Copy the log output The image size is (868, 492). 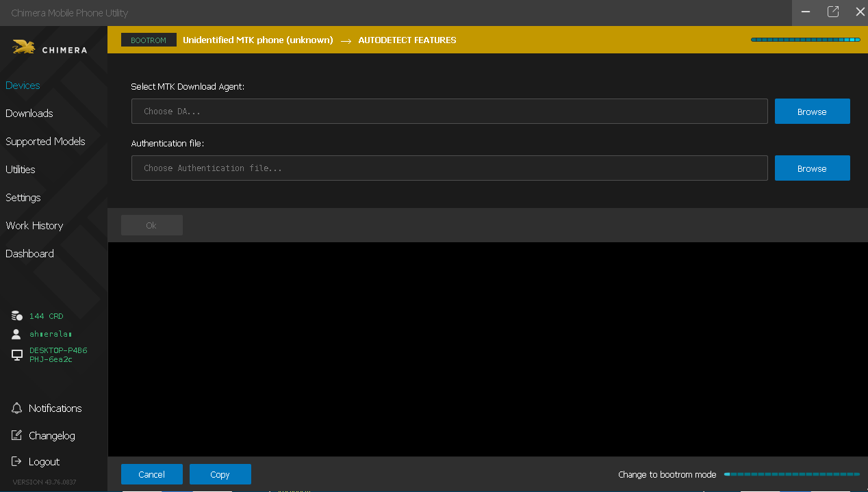pos(220,474)
